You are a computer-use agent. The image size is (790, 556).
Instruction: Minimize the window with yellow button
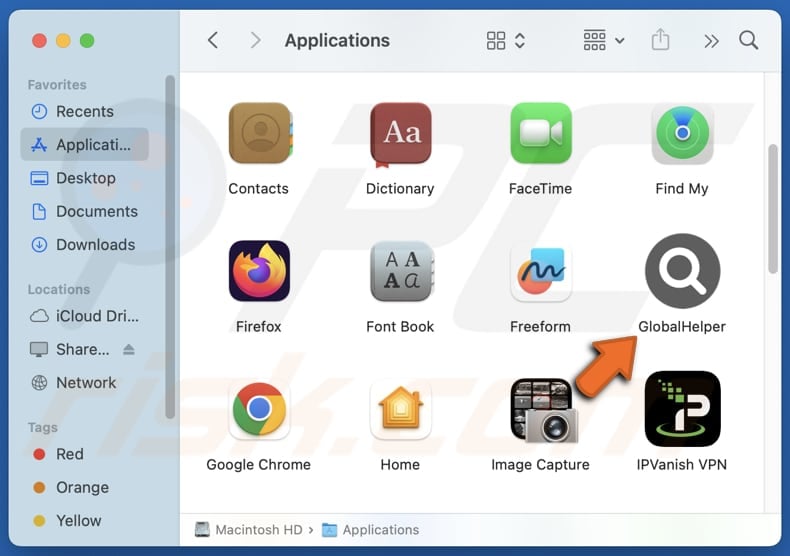point(63,40)
